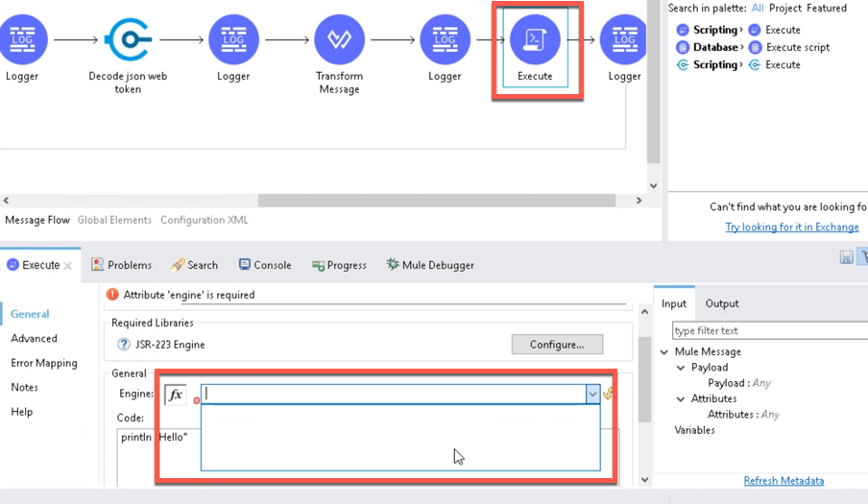Screen dimensions: 868x504
Task: Select the Execute scripting node in flow
Action: pyautogui.click(x=535, y=41)
